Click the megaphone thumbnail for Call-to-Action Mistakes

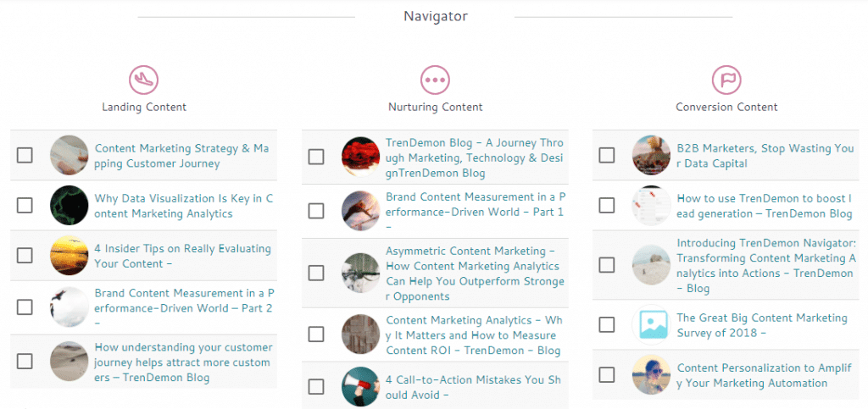click(360, 387)
